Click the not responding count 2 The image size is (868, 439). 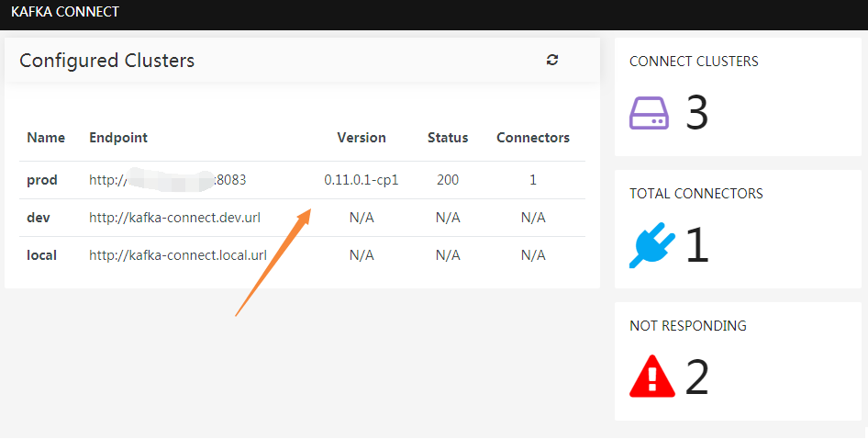pyautogui.click(x=697, y=377)
